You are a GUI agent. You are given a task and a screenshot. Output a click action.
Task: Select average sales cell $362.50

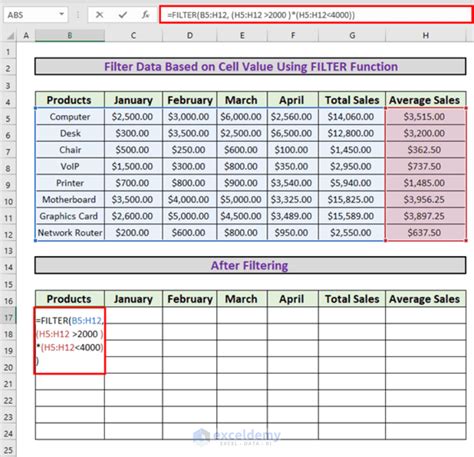tap(426, 150)
